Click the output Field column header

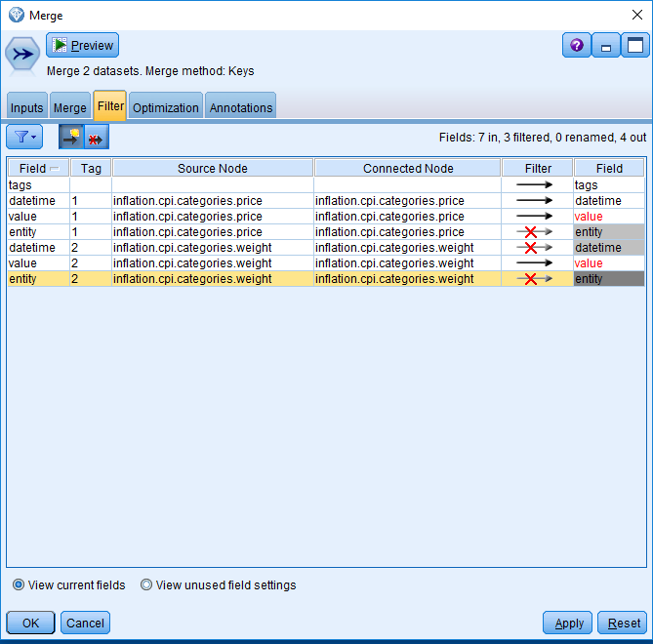point(609,168)
